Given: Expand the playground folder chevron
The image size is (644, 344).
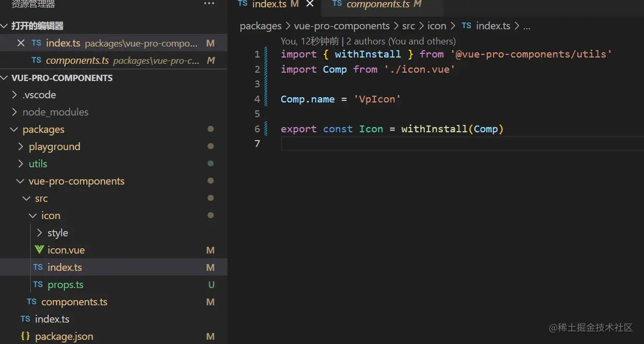Looking at the screenshot, I should (21, 147).
